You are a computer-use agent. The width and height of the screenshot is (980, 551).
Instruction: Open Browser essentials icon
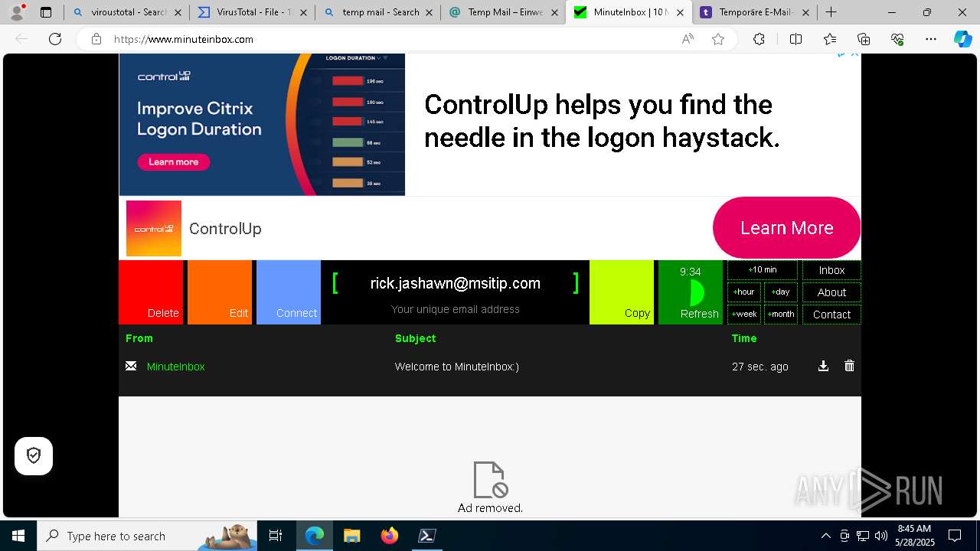[x=897, y=39]
